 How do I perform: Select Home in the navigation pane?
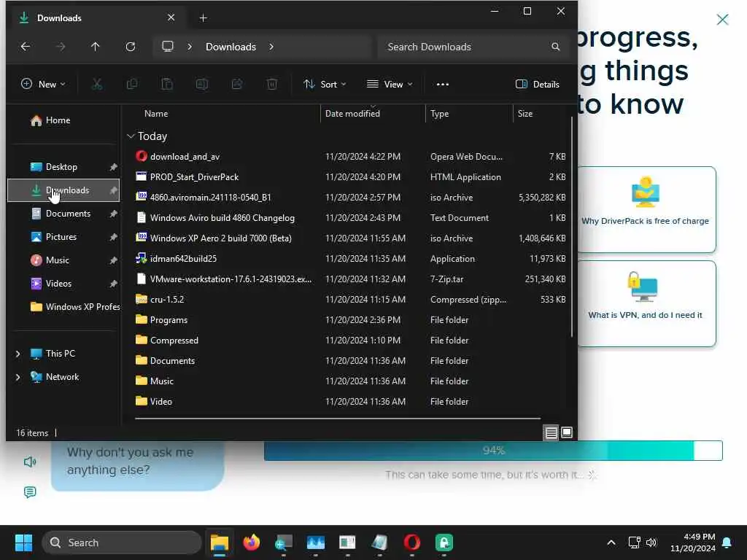pos(63,120)
